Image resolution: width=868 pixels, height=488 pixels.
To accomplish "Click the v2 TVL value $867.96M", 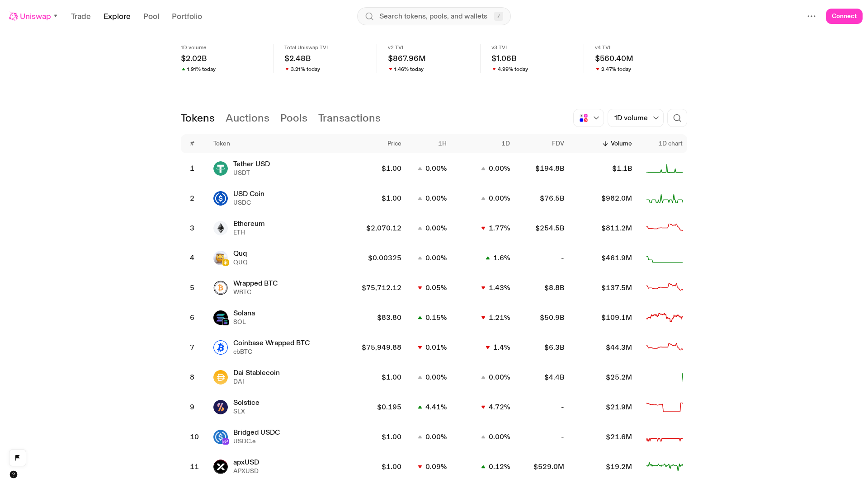I will pyautogui.click(x=407, y=58).
